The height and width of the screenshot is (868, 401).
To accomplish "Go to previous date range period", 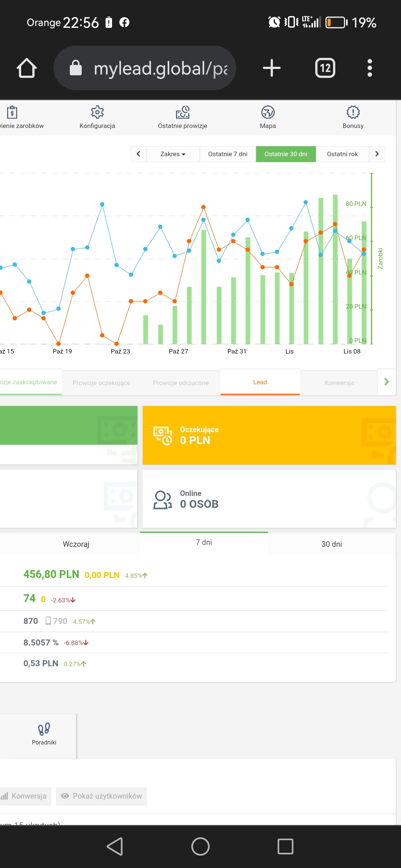I will click(x=138, y=154).
